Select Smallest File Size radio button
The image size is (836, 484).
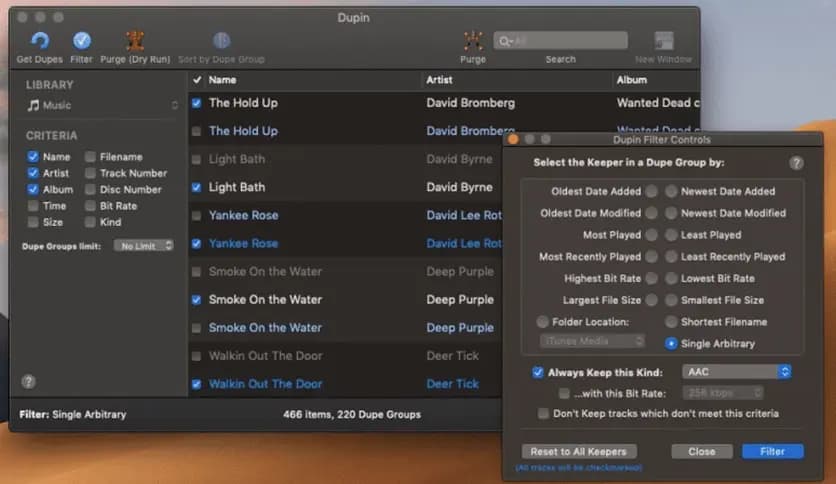pos(671,300)
